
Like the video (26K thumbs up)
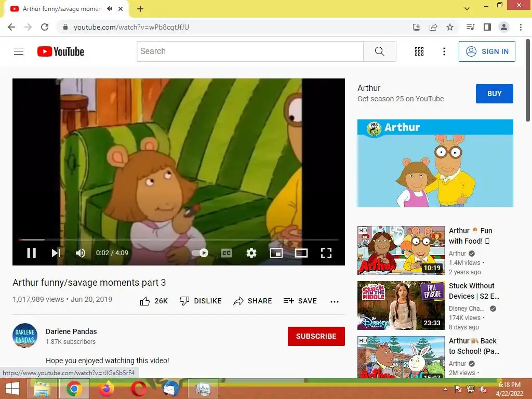pos(154,301)
